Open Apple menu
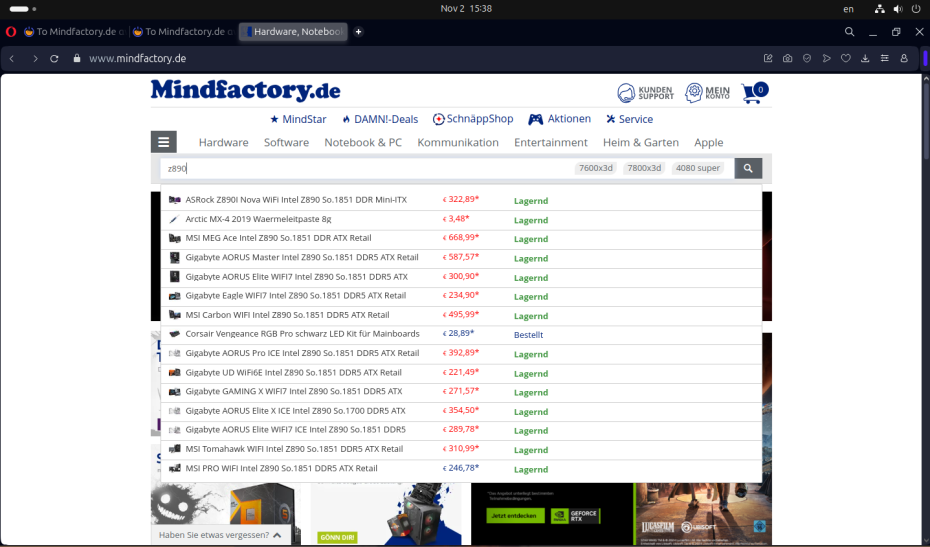This screenshot has width=930, height=547. 709,142
